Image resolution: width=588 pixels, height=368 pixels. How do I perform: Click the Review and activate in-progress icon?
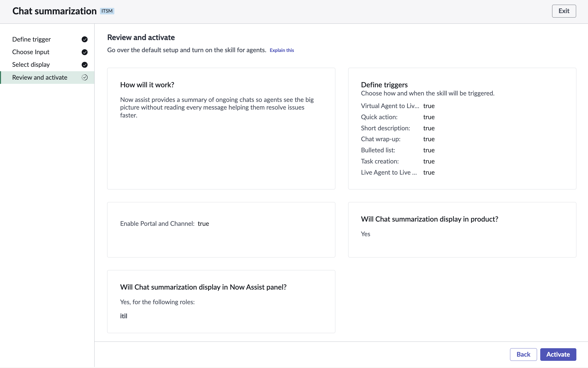point(85,77)
